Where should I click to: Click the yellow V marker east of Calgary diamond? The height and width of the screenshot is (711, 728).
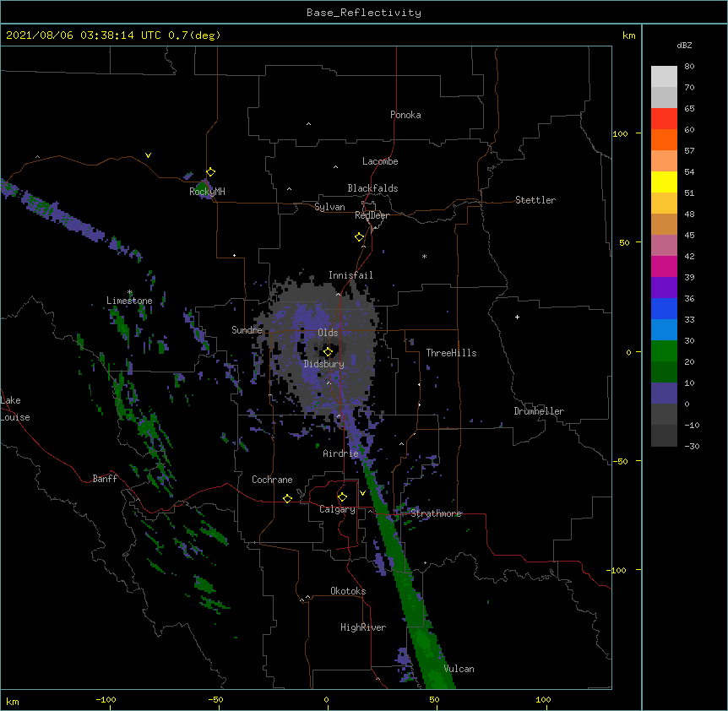coord(362,493)
